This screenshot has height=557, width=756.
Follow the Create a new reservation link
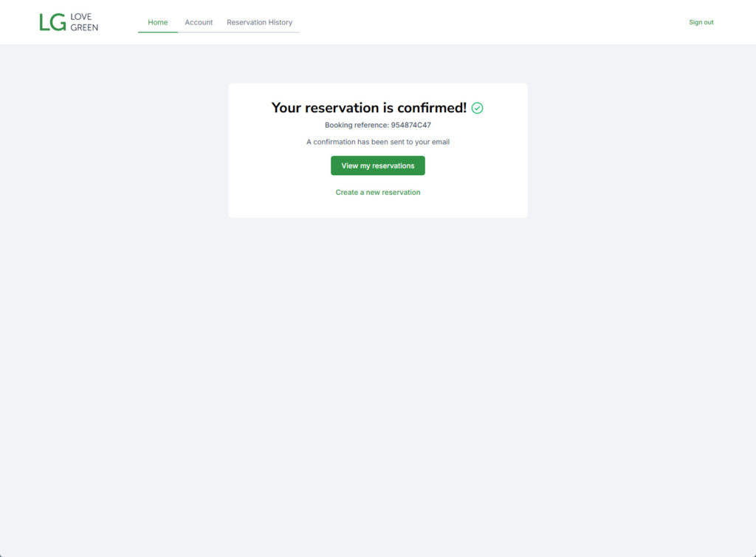pyautogui.click(x=377, y=192)
